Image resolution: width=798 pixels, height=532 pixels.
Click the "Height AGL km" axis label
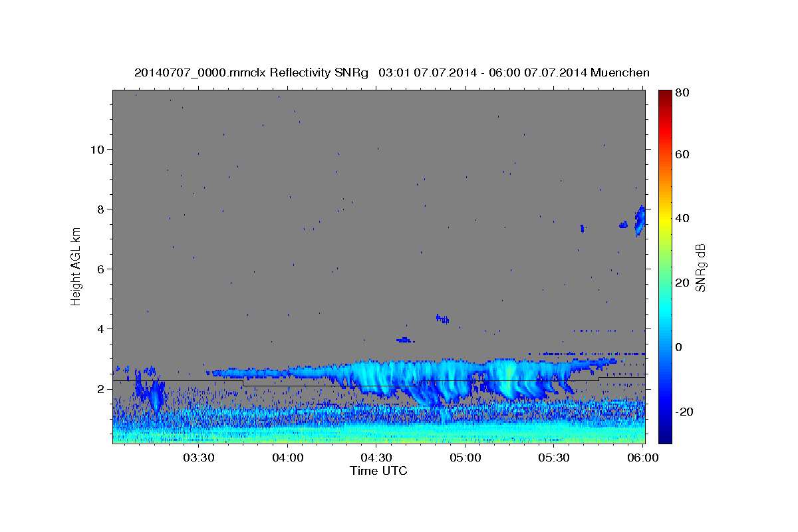[x=76, y=266]
